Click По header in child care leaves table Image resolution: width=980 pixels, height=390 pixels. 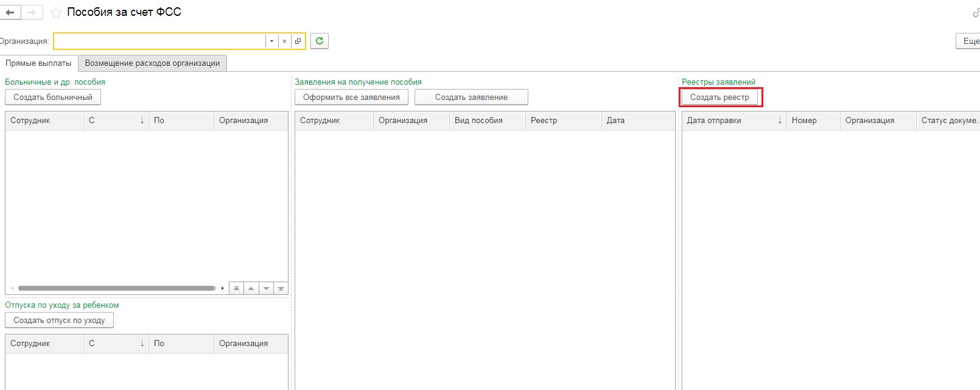click(x=181, y=344)
